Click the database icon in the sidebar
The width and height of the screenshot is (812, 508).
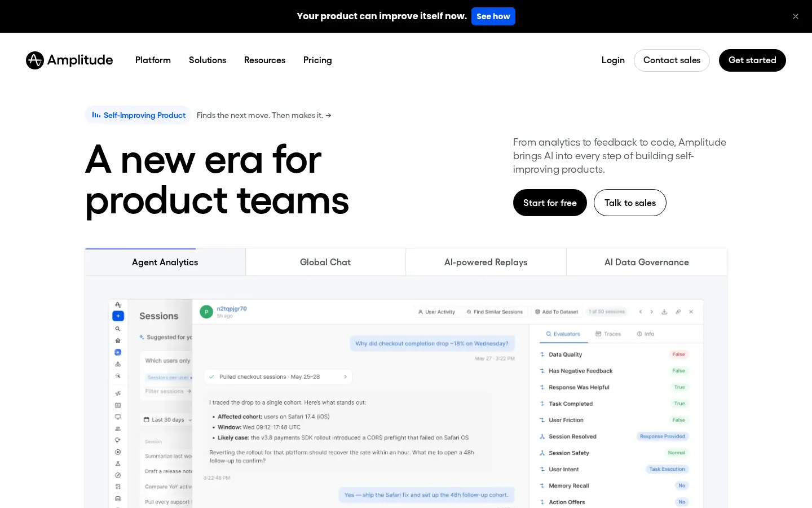coord(118,498)
